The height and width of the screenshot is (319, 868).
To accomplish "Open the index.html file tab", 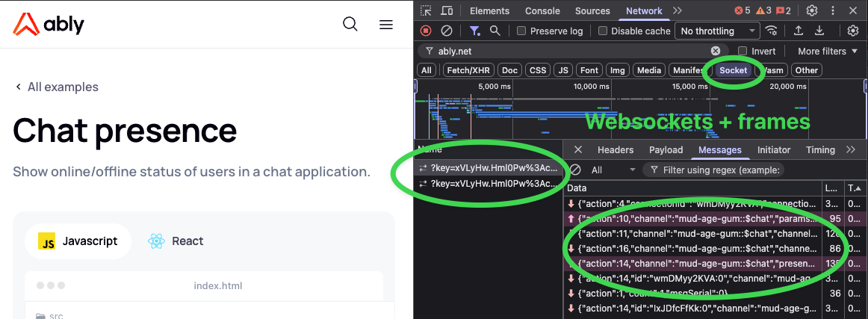I will point(217,286).
